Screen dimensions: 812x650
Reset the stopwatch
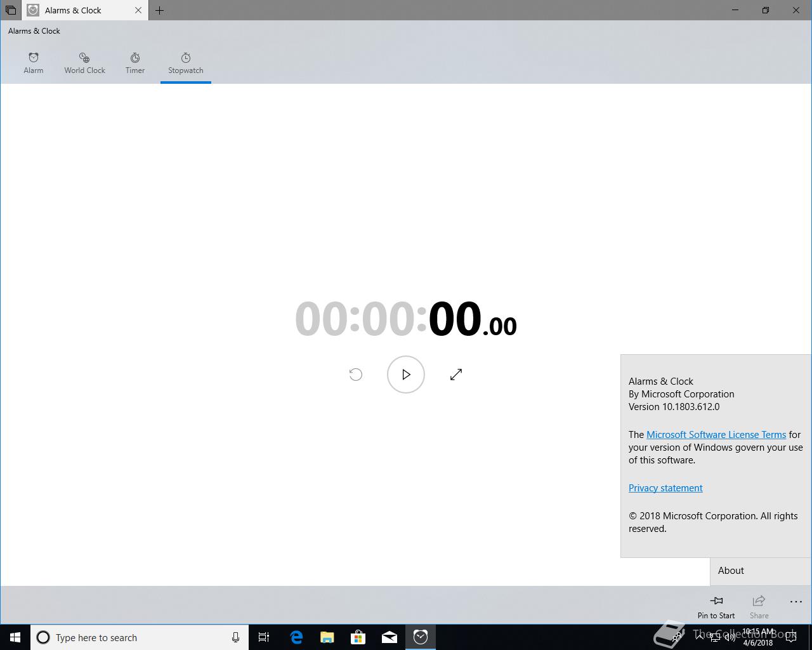pos(356,375)
